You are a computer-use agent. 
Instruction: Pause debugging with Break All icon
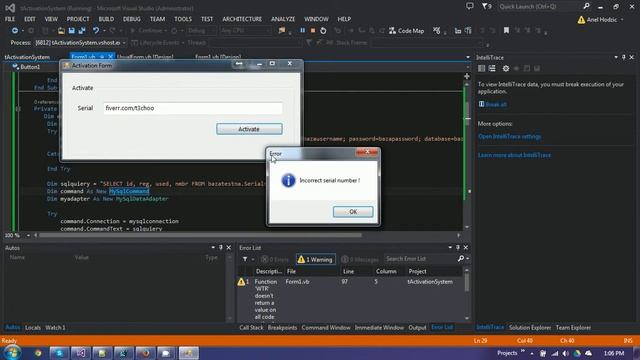(x=302, y=31)
